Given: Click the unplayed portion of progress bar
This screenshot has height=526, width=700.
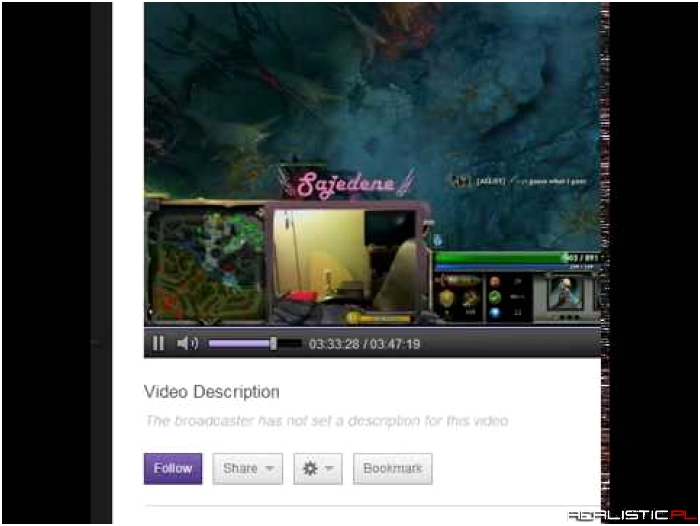Looking at the screenshot, I should click(289, 343).
